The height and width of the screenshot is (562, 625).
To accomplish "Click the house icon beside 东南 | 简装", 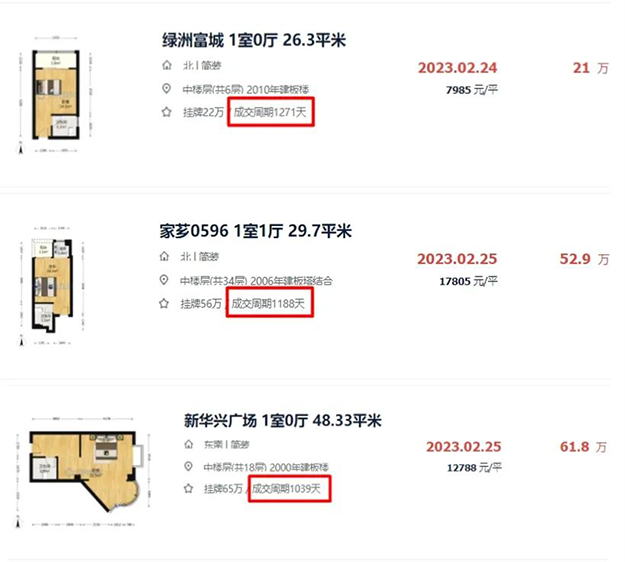I will [189, 445].
